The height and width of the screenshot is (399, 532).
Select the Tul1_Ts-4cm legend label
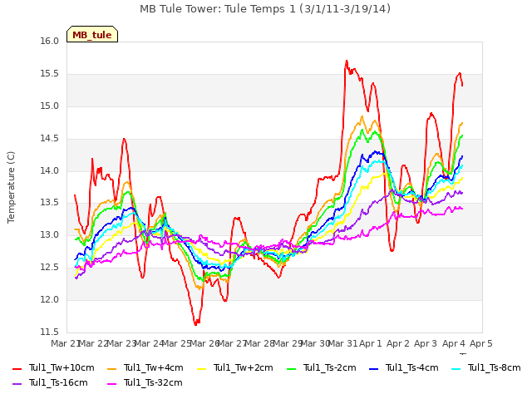(412, 367)
